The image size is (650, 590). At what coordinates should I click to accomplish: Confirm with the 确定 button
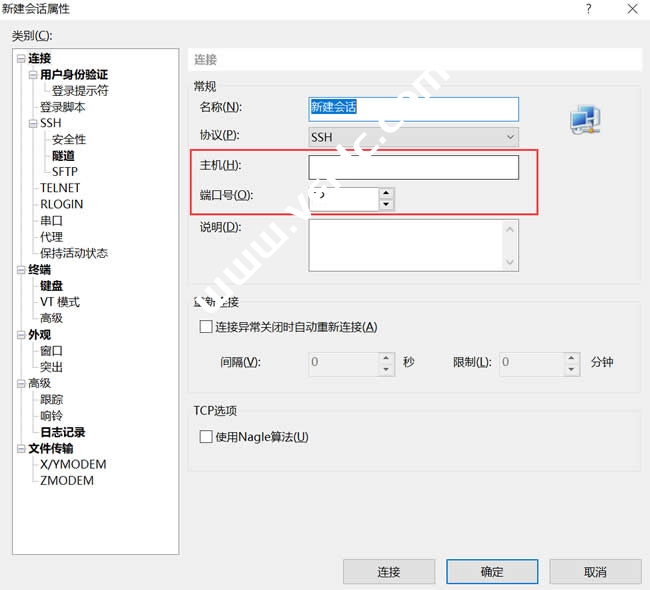(x=492, y=572)
